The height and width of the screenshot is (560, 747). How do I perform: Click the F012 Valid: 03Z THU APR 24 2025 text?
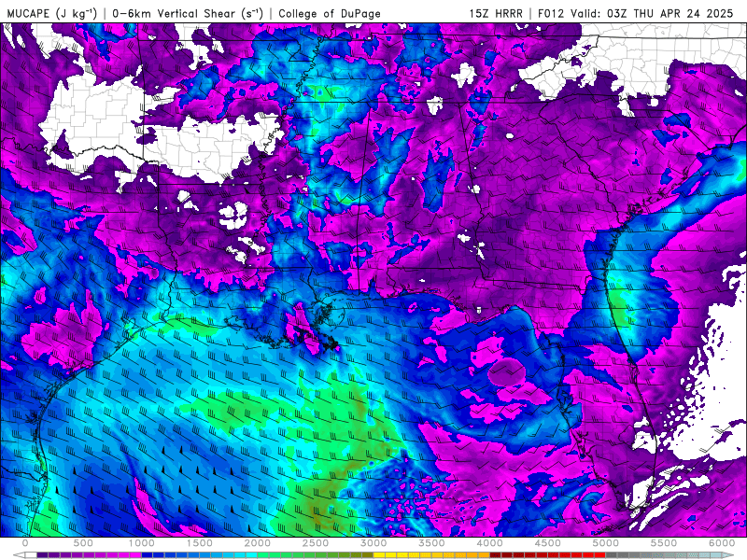pos(636,13)
